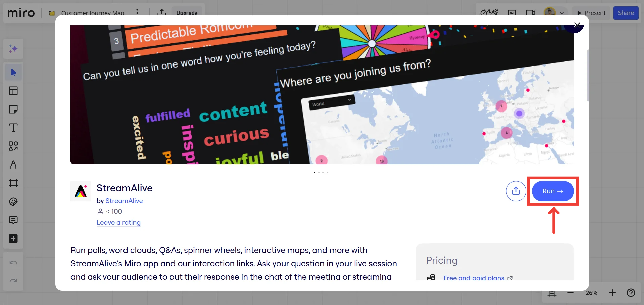Screen dimensions: 644x305
Task: Undo the last action
Action: (x=13, y=262)
